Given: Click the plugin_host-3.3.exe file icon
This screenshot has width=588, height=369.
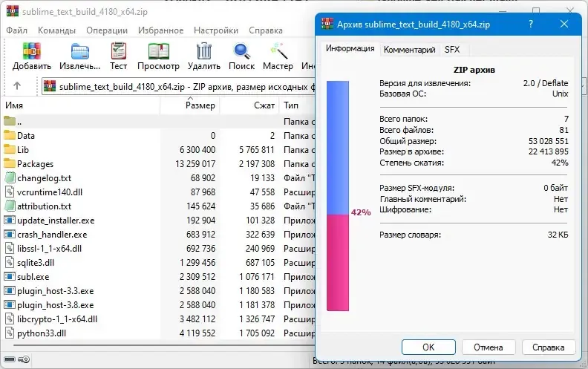Looking at the screenshot, I should click(x=10, y=290).
